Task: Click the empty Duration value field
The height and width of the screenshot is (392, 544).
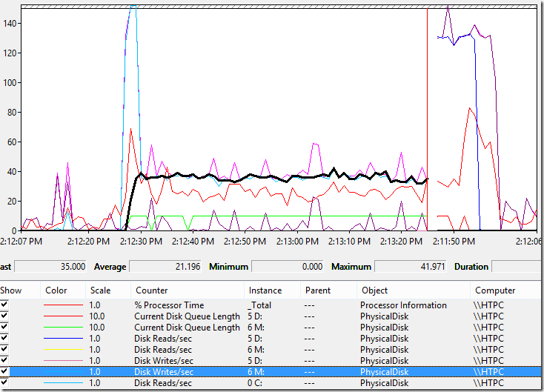Action: [517, 267]
